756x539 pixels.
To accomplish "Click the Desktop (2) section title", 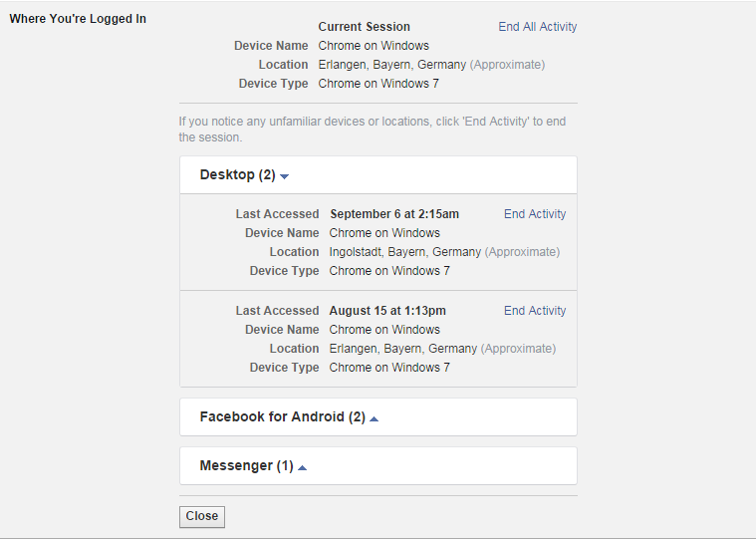I will coord(237,175).
